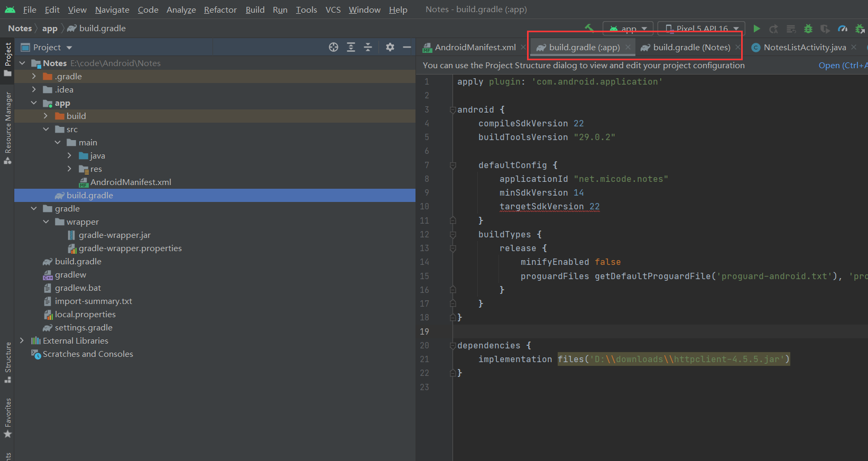Click the Debug app bug icon
Image resolution: width=868 pixels, height=461 pixels.
click(808, 29)
